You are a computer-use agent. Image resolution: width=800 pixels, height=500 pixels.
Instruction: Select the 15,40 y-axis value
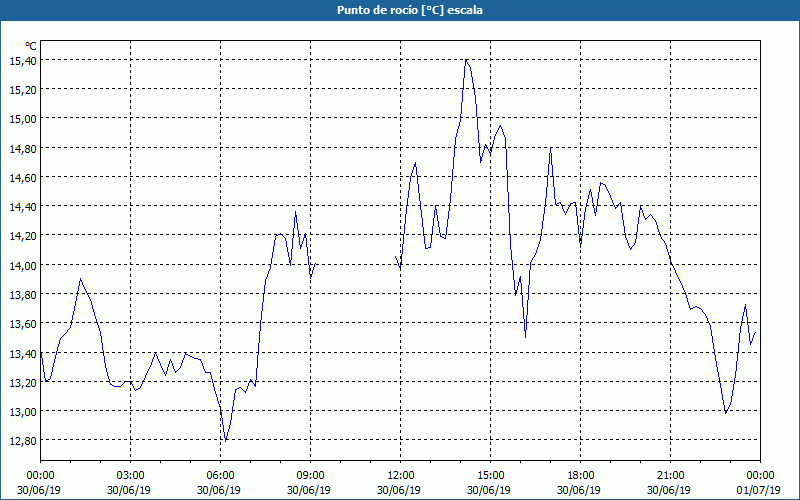click(22, 61)
